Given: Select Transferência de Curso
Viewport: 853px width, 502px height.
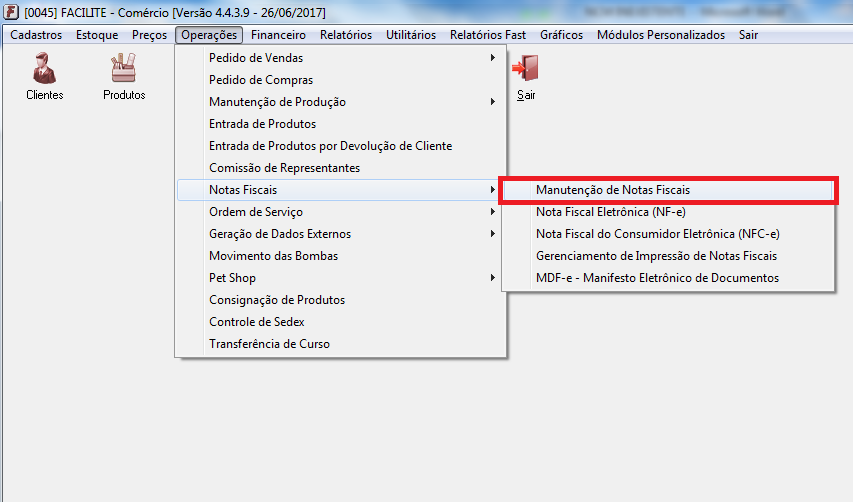Looking at the screenshot, I should (x=341, y=344).
